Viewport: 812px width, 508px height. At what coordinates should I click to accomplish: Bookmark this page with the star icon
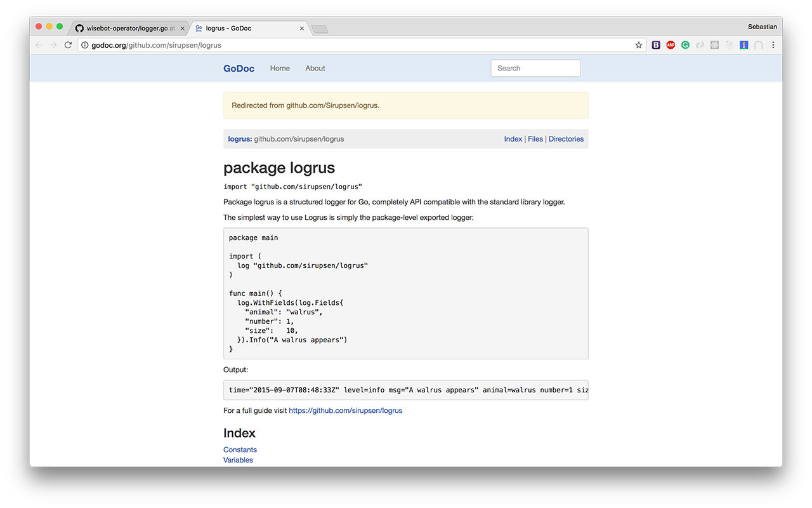tap(639, 45)
